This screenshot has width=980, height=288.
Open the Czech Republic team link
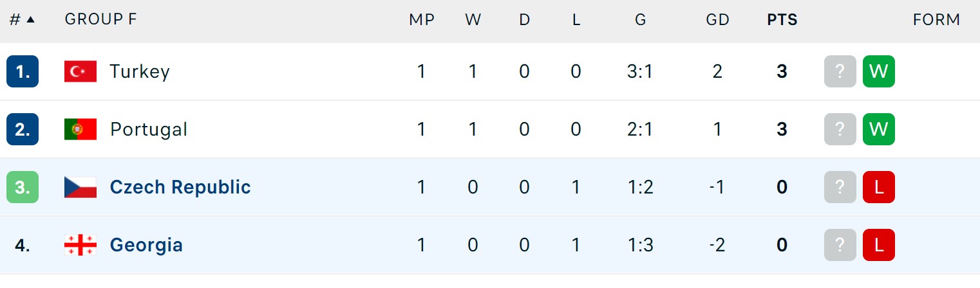(180, 187)
